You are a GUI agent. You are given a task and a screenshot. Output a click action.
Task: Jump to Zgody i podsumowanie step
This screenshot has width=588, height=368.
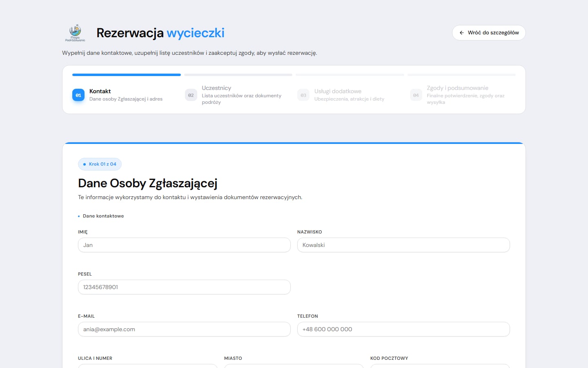(x=463, y=95)
